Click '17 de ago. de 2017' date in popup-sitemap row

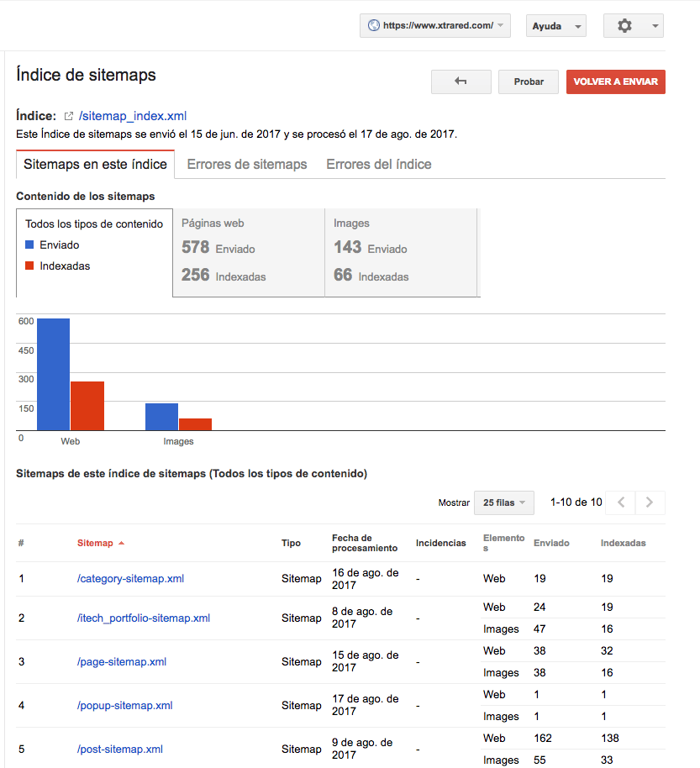pyautogui.click(x=366, y=705)
